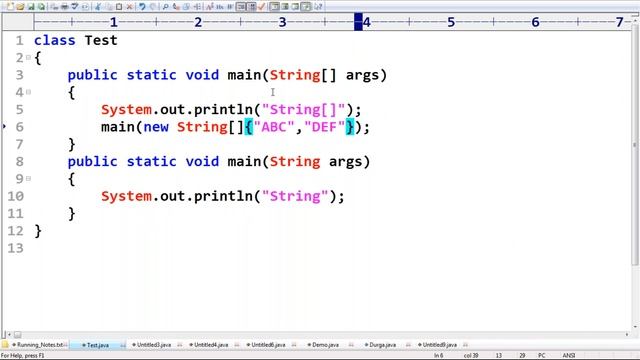Click the red X Delete icon
Screen dimensions: 640x360
(129, 7)
